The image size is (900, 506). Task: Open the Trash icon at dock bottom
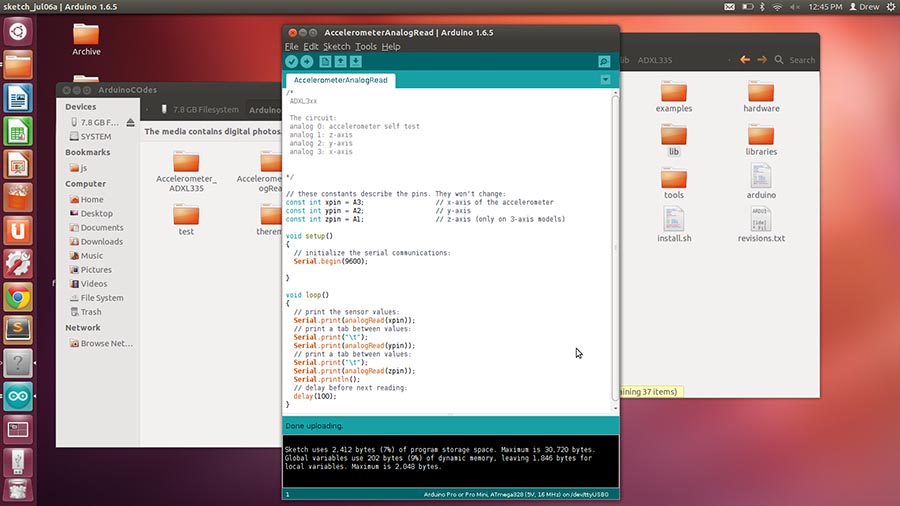[18, 491]
